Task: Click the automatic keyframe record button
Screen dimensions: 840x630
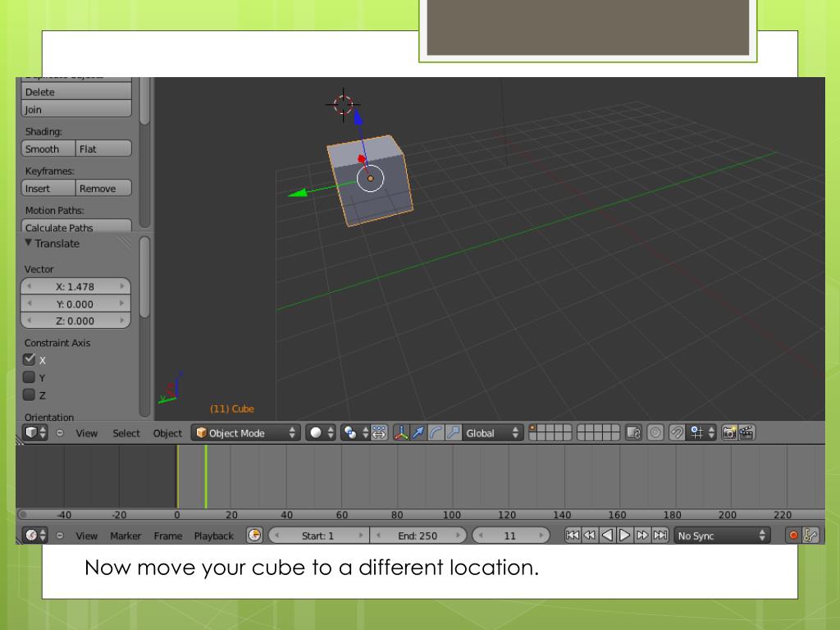Action: 794,536
